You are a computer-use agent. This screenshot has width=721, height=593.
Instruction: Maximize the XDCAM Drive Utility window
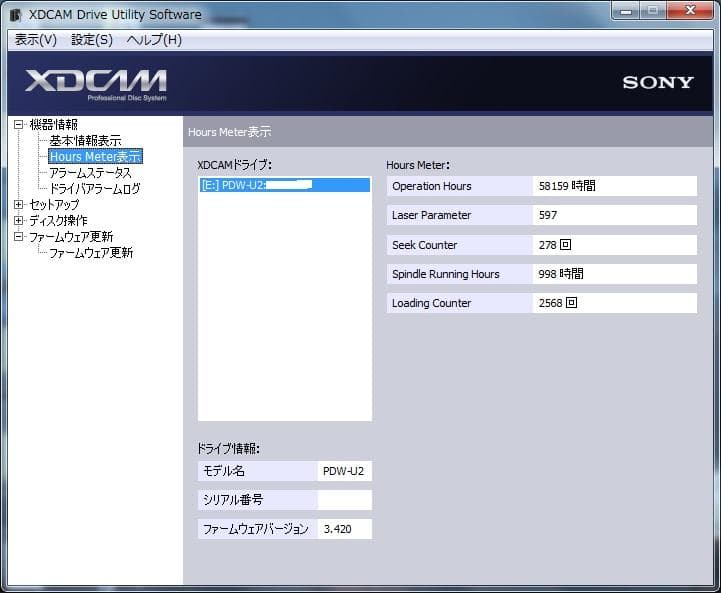pyautogui.click(x=652, y=11)
